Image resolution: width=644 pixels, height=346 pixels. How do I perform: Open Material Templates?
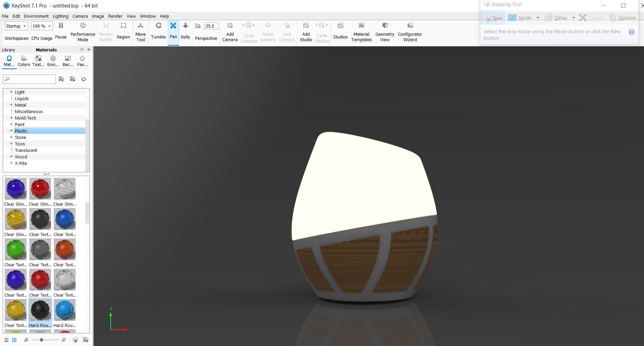coord(361,31)
